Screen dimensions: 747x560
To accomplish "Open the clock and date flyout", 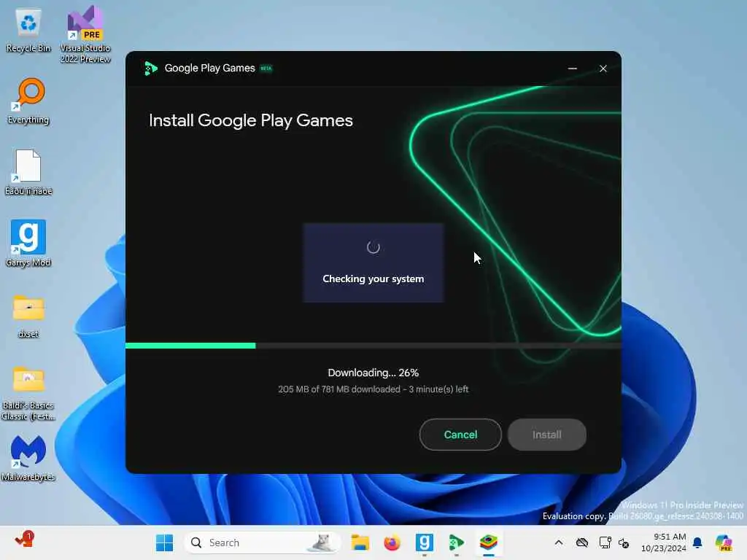I will click(x=663, y=542).
